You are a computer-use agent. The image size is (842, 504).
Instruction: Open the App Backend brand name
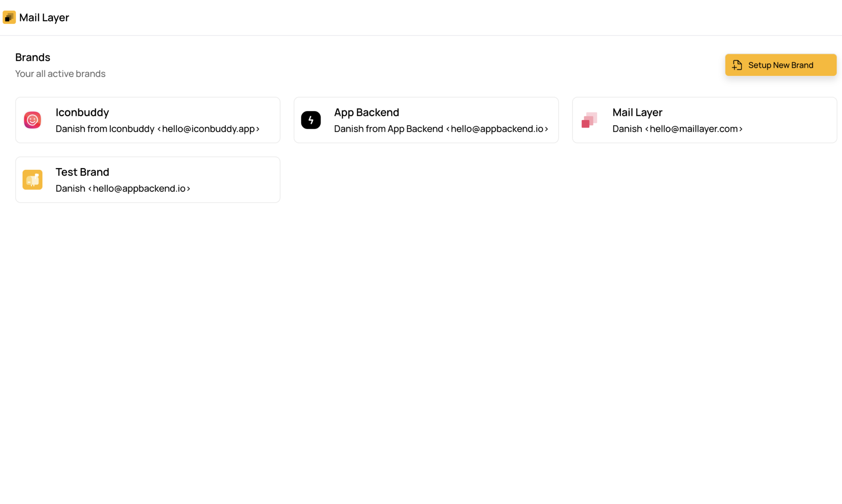(366, 112)
